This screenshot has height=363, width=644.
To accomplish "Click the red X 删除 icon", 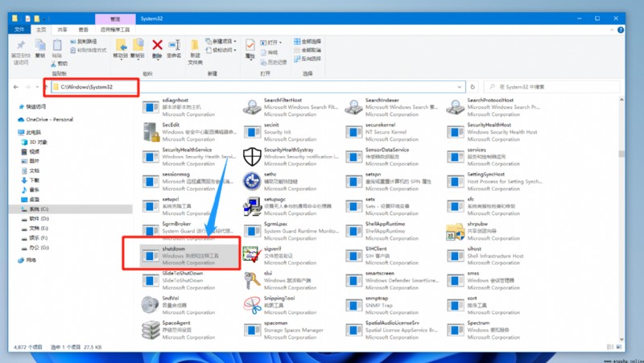I will click(x=157, y=44).
